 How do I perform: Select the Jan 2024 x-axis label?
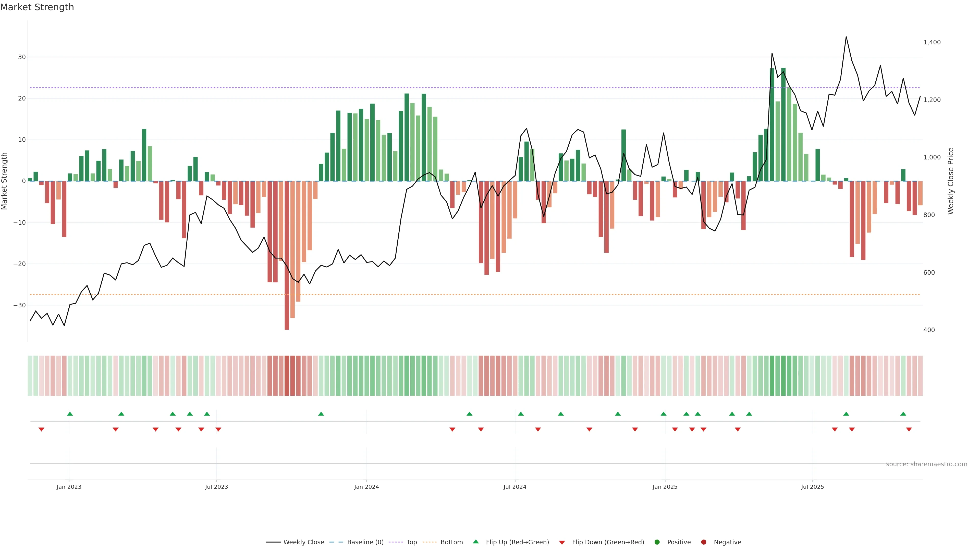click(366, 487)
